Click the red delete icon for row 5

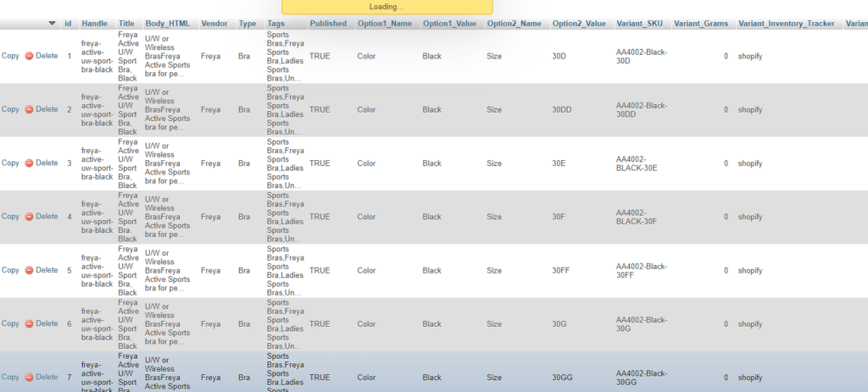pyautogui.click(x=29, y=270)
